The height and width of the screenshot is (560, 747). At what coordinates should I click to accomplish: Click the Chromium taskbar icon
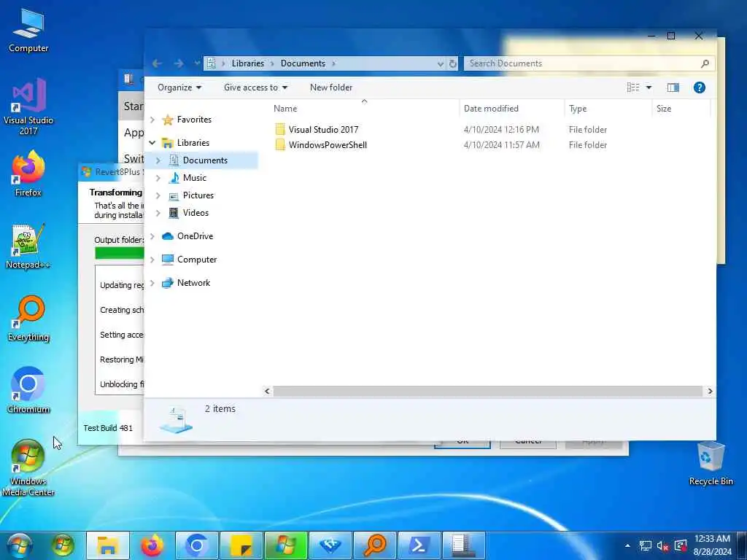[x=196, y=545]
